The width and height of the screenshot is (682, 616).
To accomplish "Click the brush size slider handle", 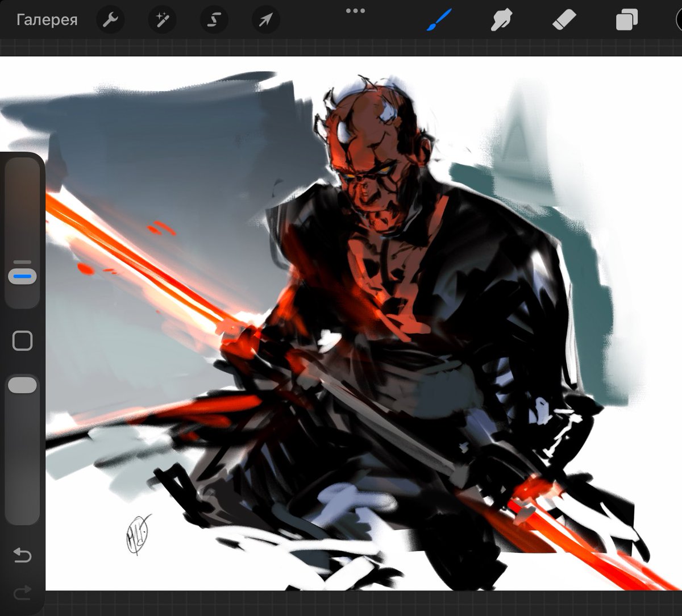I will pyautogui.click(x=22, y=276).
